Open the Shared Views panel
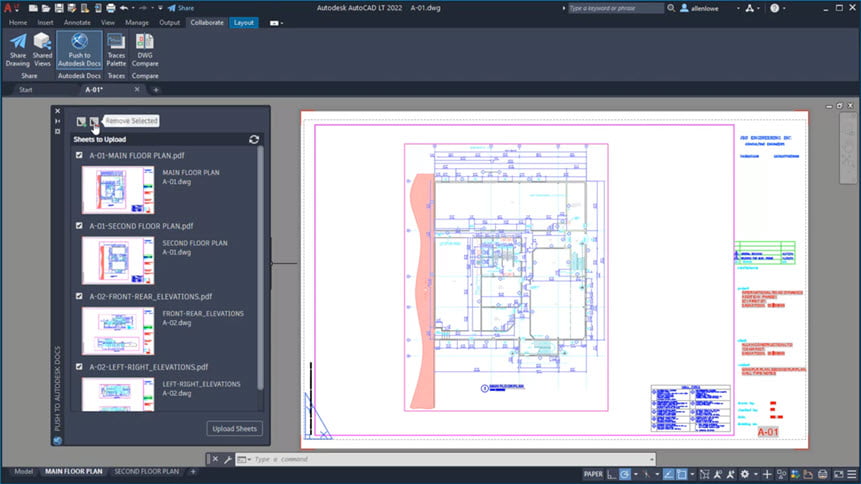The width and height of the screenshot is (861, 484). point(42,49)
